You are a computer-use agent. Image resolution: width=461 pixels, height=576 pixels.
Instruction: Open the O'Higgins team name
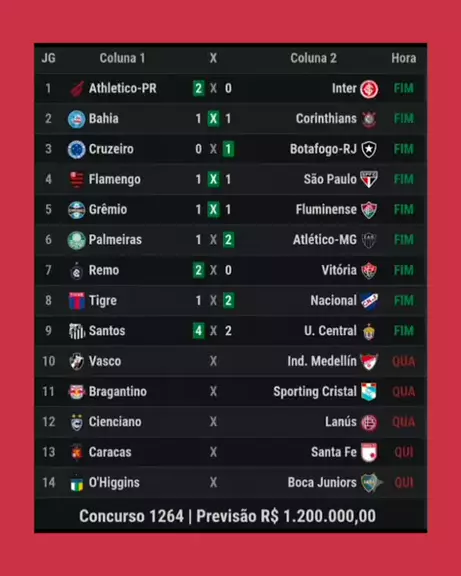[x=114, y=483]
